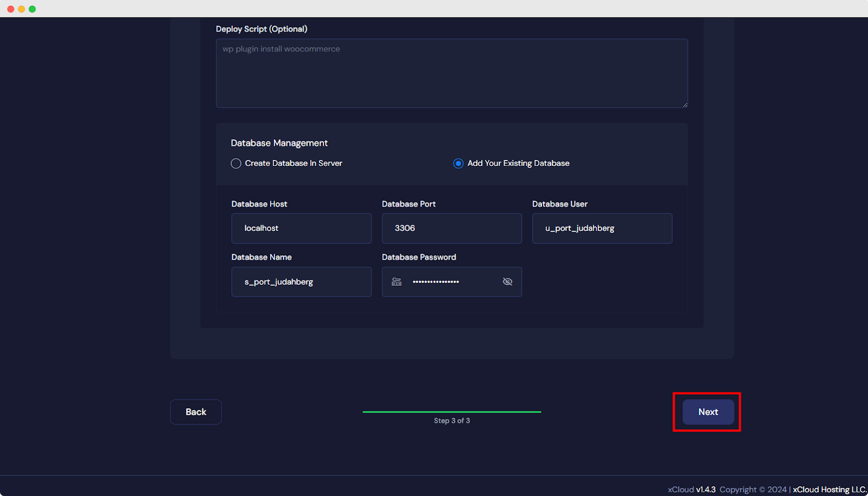This screenshot has height=496, width=868.
Task: Click the Deploy Script text area
Action: tap(451, 73)
